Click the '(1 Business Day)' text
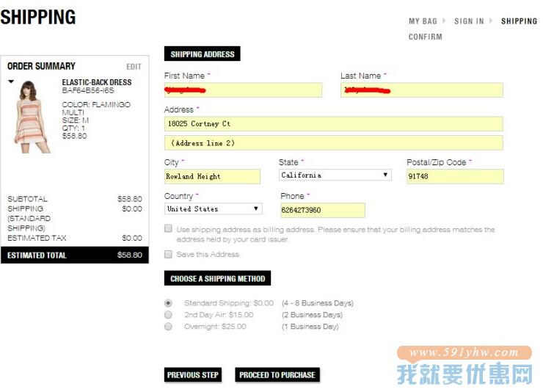 click(x=310, y=327)
